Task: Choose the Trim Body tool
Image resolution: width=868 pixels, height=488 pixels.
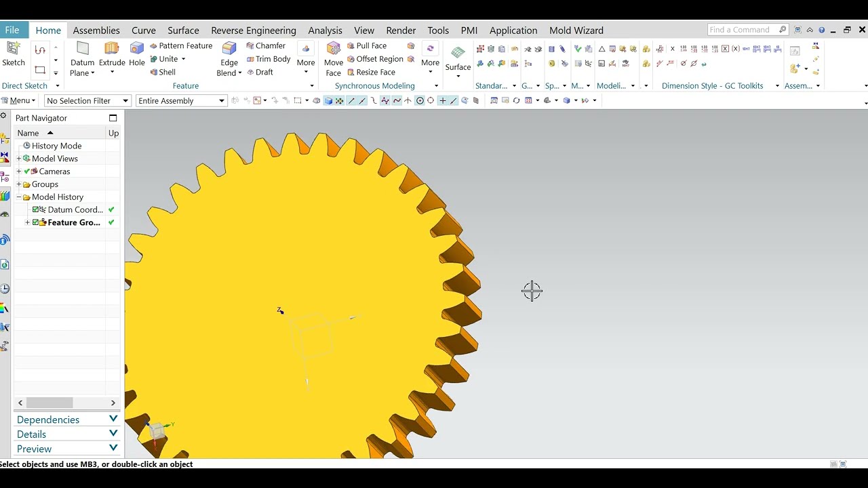Action: [269, 59]
